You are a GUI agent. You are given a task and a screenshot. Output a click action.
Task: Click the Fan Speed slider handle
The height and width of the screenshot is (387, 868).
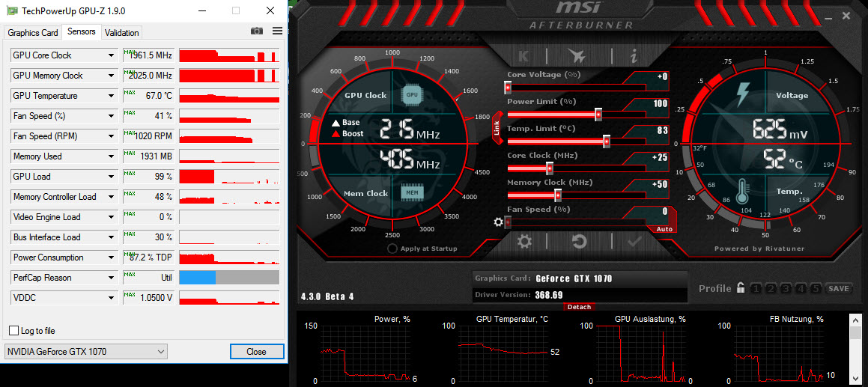coord(508,222)
